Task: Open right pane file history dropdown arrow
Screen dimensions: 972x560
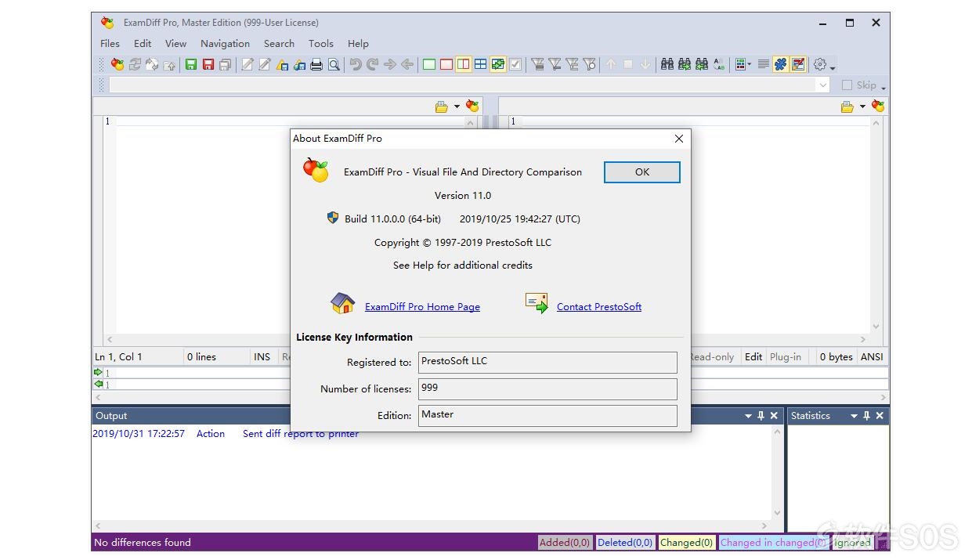Action: [862, 107]
